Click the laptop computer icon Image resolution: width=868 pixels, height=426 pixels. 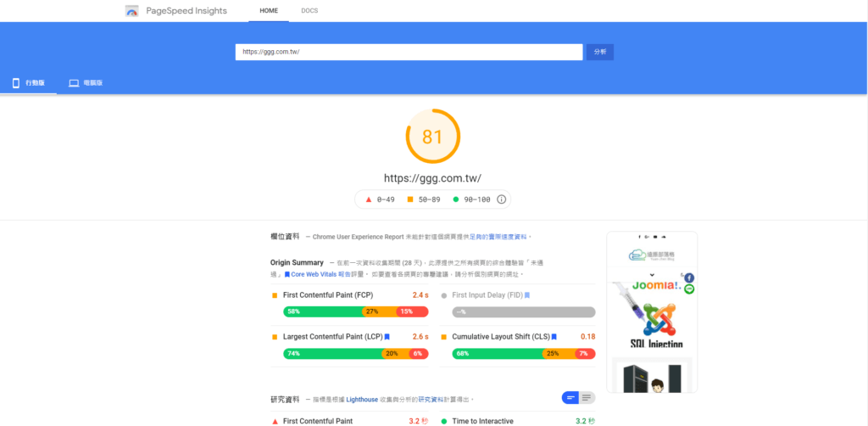(75, 83)
